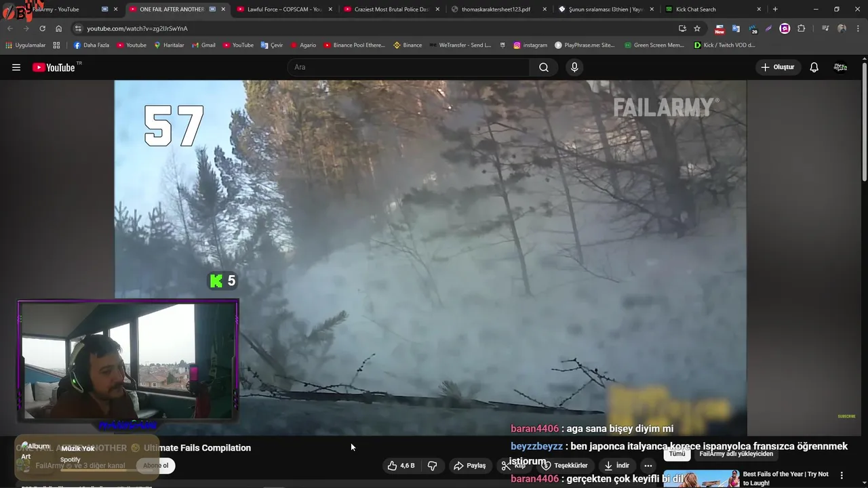This screenshot has height=488, width=868.
Task: Close the ONE FAIL AFTER ANOTHER tab
Action: (223, 9)
